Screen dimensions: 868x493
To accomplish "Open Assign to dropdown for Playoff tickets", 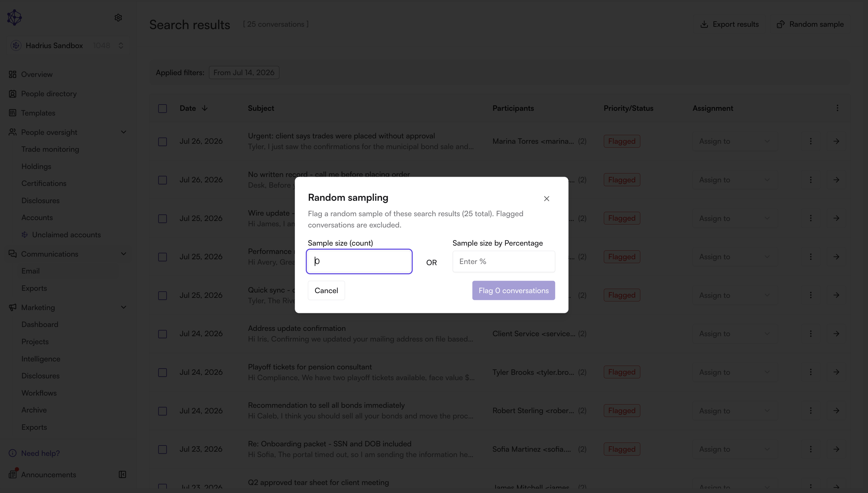I will [x=735, y=372].
